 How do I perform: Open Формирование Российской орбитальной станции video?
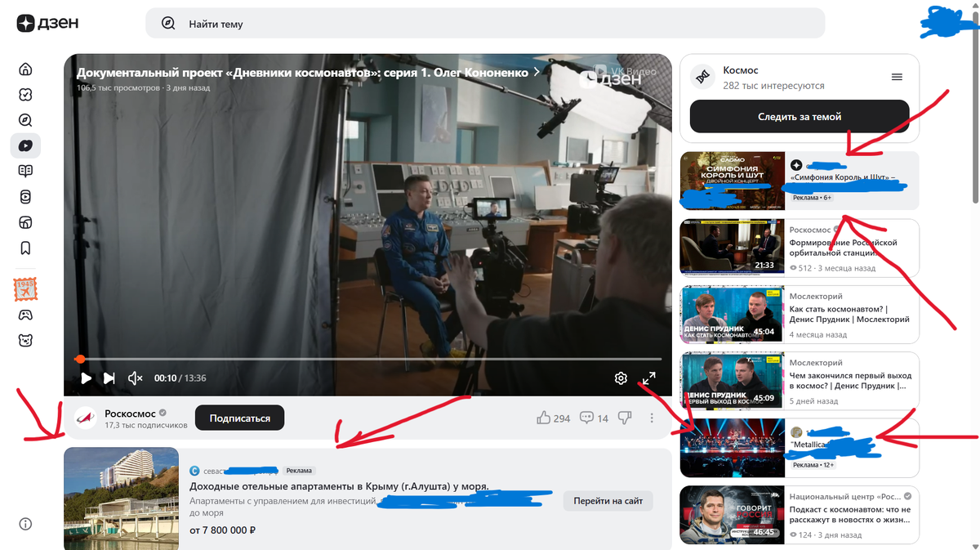844,248
